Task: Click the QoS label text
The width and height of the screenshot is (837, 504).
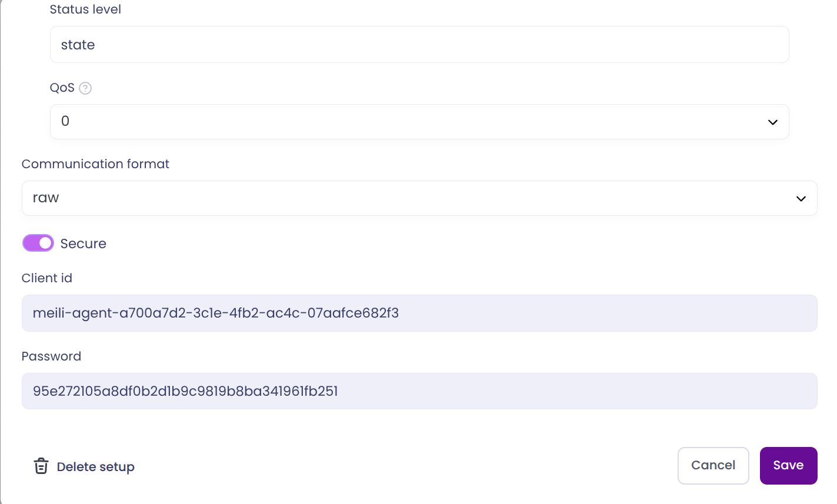Action: pos(62,88)
